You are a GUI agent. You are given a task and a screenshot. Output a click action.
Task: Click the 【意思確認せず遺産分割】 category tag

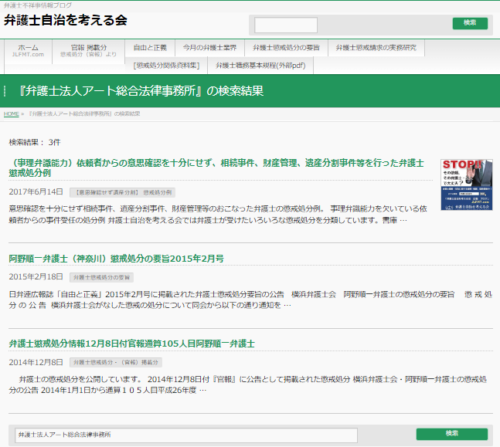(122, 192)
